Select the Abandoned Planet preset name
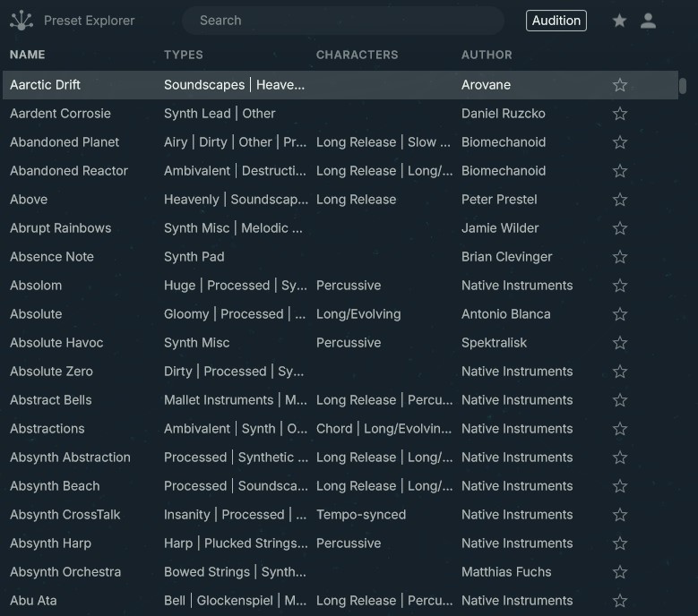 (x=65, y=142)
